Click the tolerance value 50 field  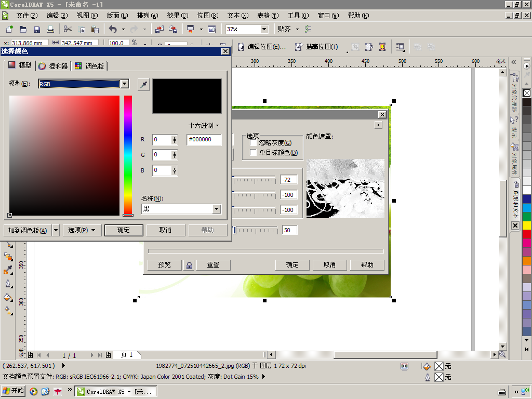tap(289, 230)
